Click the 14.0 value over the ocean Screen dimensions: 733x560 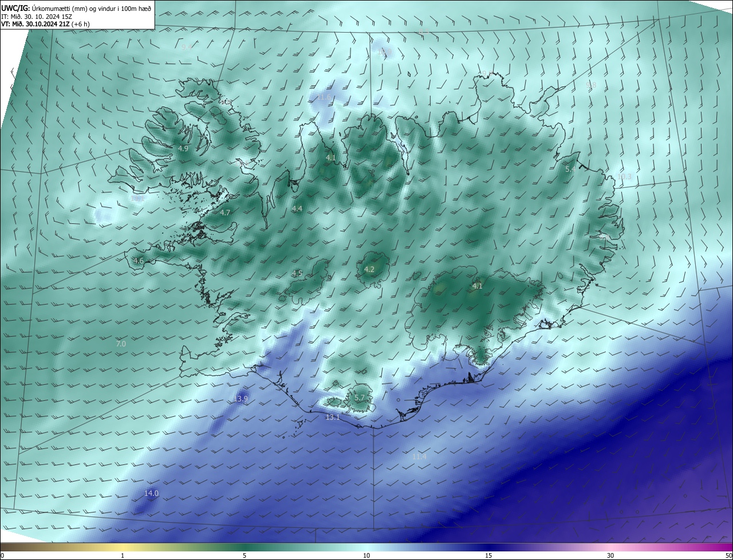click(151, 494)
